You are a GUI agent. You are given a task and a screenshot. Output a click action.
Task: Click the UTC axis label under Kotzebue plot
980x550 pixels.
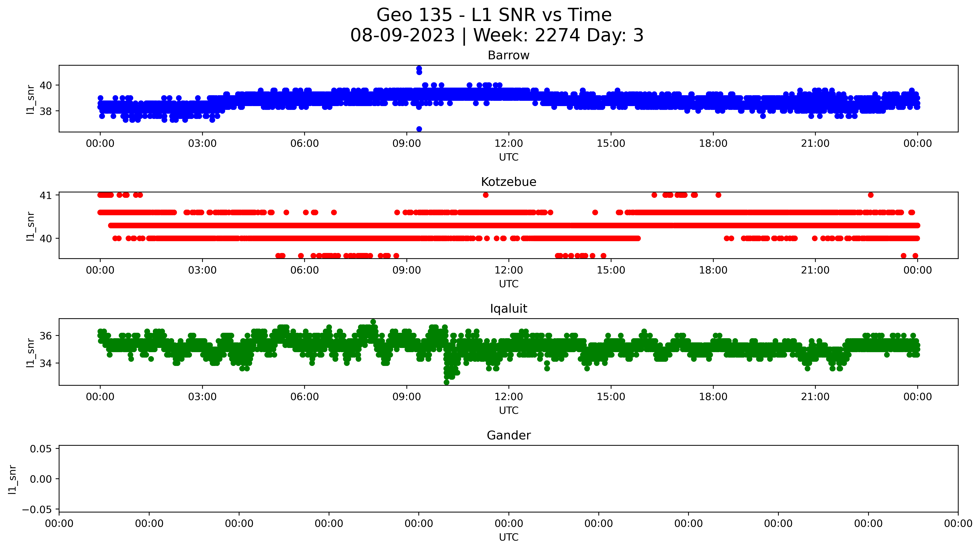tap(509, 284)
